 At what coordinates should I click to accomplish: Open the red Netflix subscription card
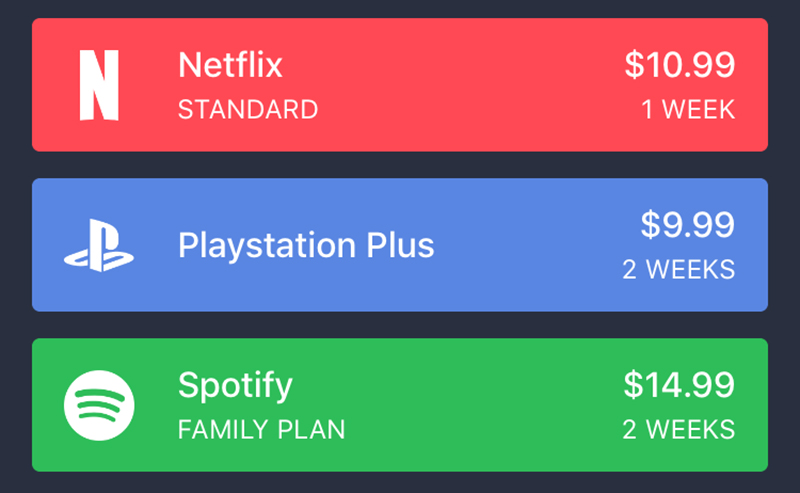tap(400, 85)
